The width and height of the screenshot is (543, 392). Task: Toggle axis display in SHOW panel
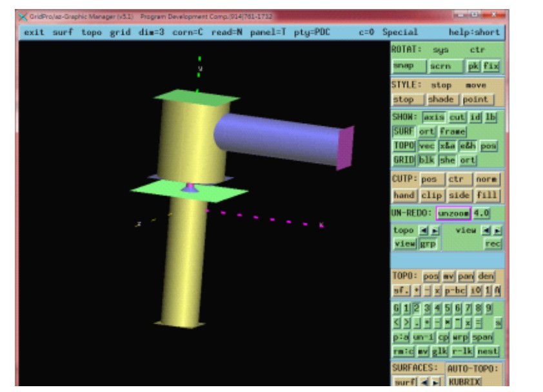coord(433,117)
